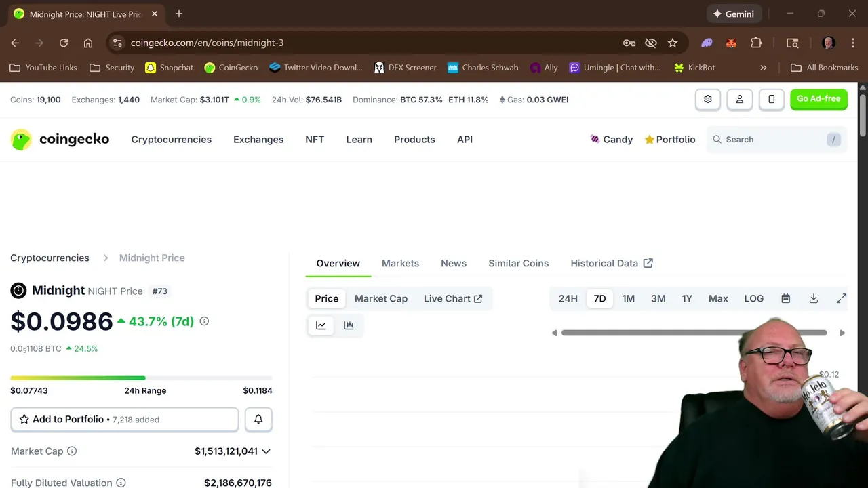The width and height of the screenshot is (868, 488).
Task: Open the chart date range calendar icon
Action: (786, 298)
